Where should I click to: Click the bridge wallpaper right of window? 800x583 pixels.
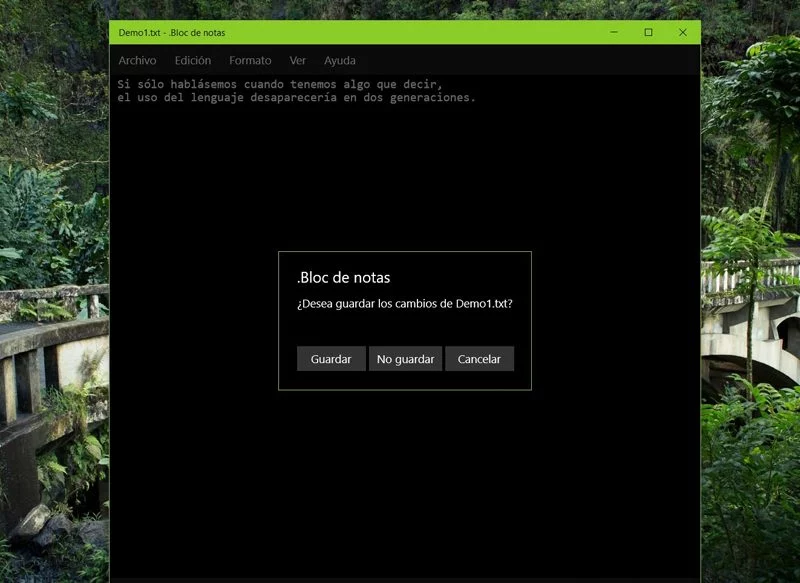(750, 300)
